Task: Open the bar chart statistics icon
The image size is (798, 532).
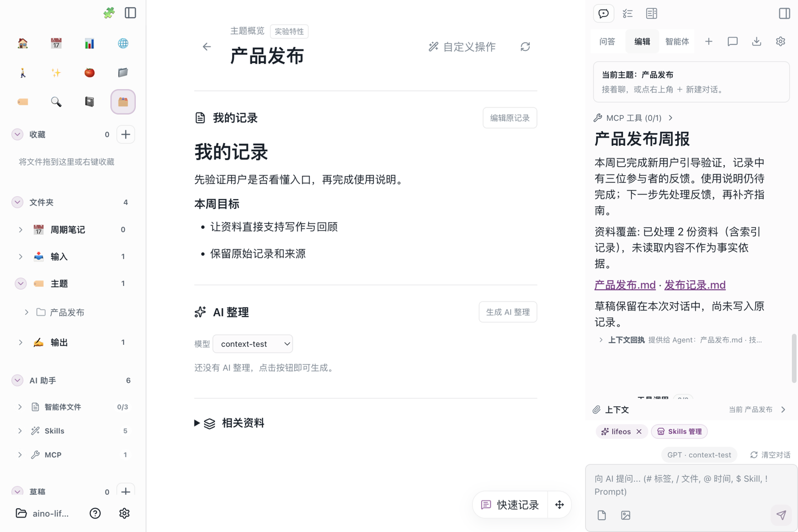Action: 89,43
